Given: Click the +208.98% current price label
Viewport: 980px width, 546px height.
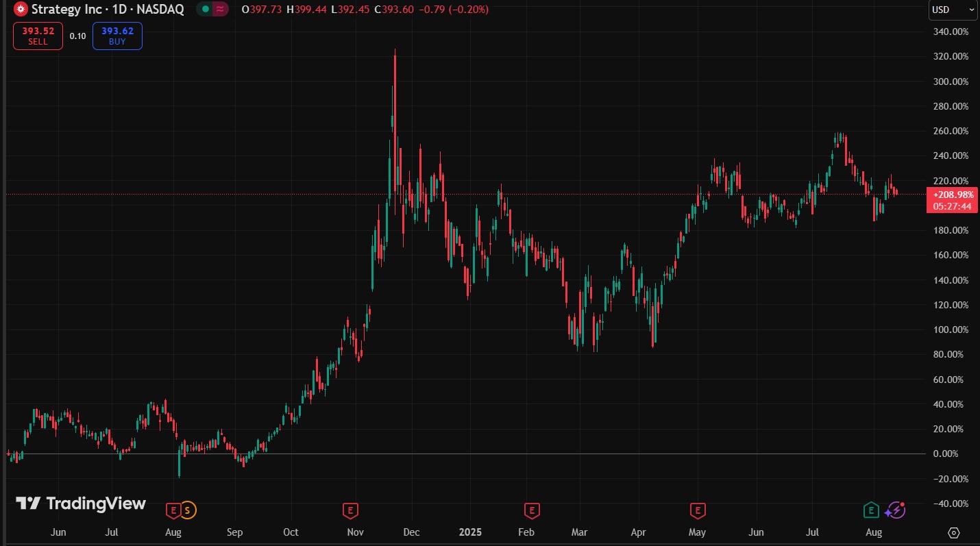Looking at the screenshot, I should click(953, 195).
